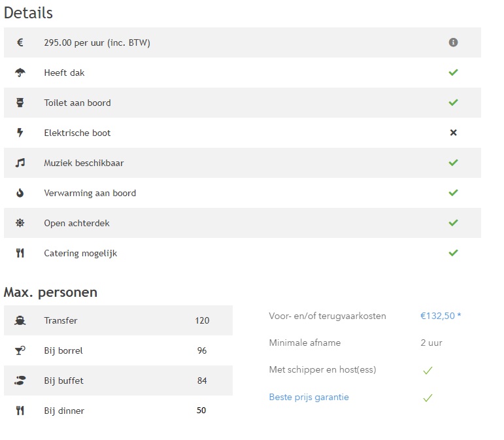Image resolution: width=504 pixels, height=440 pixels.
Task: Click the sun icon for Open achterdek
Action: [x=20, y=223]
